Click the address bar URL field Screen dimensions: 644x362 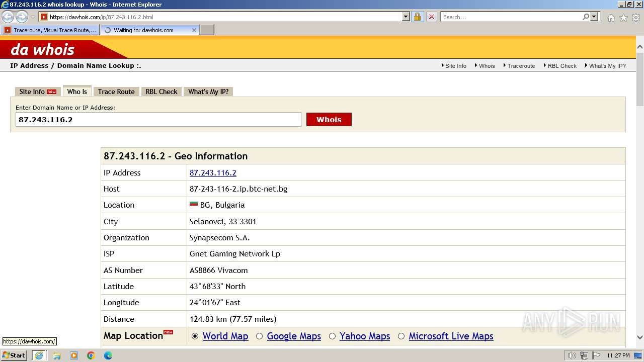click(225, 17)
